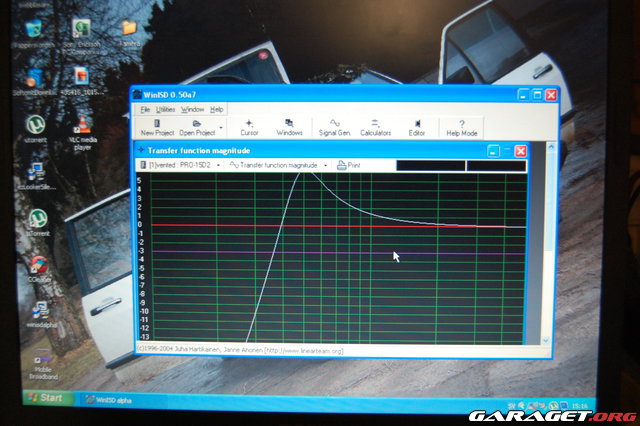Open the Help menu

pyautogui.click(x=217, y=109)
